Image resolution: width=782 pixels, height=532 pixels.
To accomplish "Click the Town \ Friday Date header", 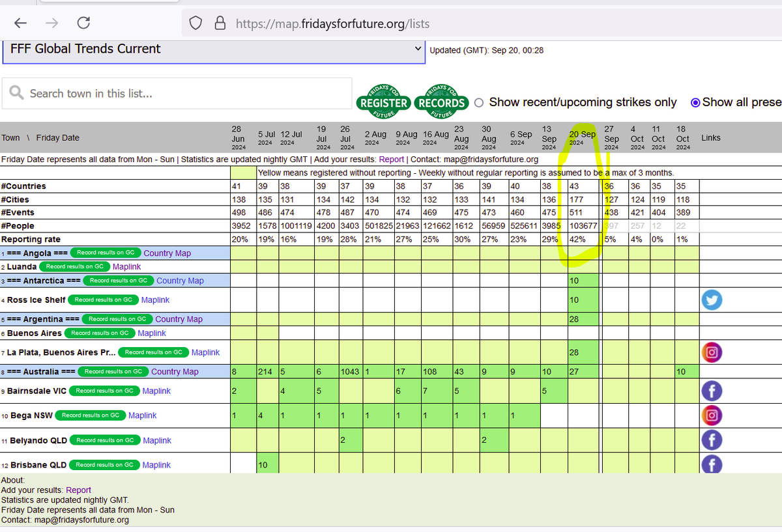I will click(40, 138).
